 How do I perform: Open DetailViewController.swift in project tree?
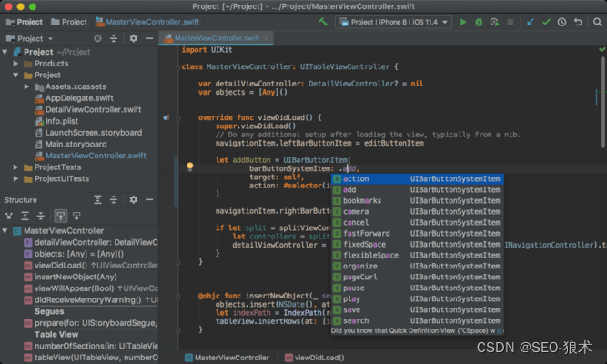point(88,109)
